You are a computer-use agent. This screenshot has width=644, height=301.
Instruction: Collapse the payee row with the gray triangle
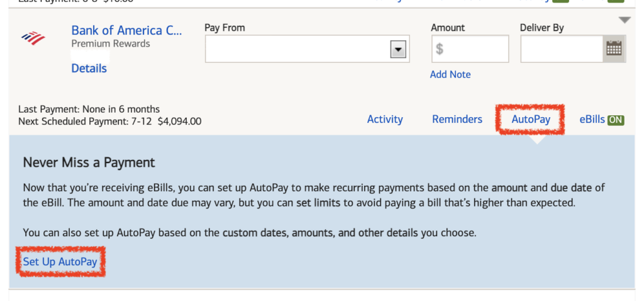625,20
